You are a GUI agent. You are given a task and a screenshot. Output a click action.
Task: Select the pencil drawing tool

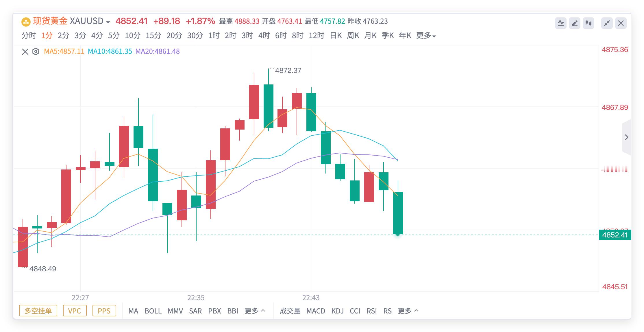point(574,23)
